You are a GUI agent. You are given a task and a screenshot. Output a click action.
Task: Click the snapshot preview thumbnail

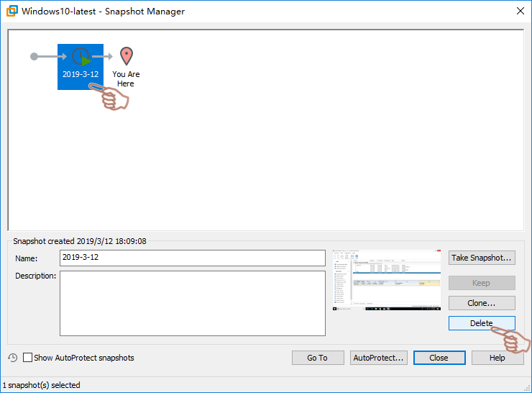387,280
